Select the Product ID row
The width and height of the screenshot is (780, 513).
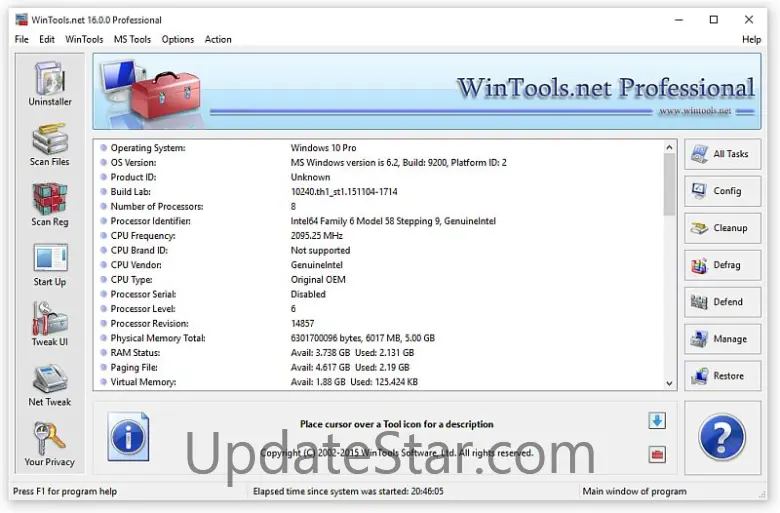click(x=381, y=177)
